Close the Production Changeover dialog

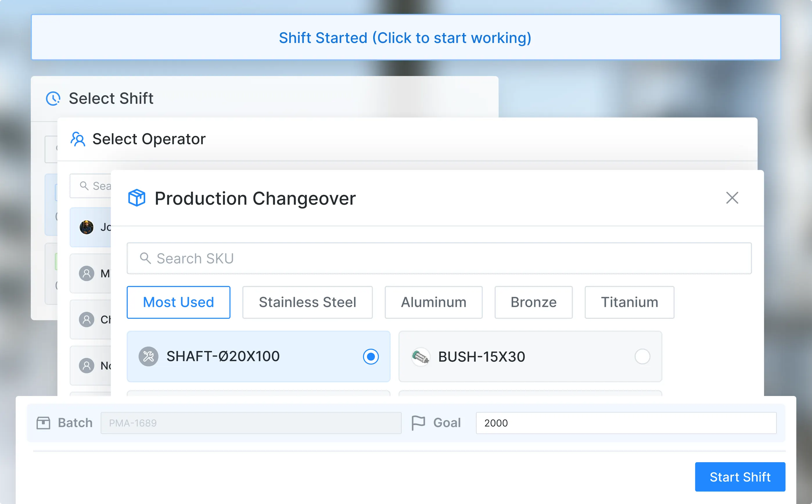732,198
